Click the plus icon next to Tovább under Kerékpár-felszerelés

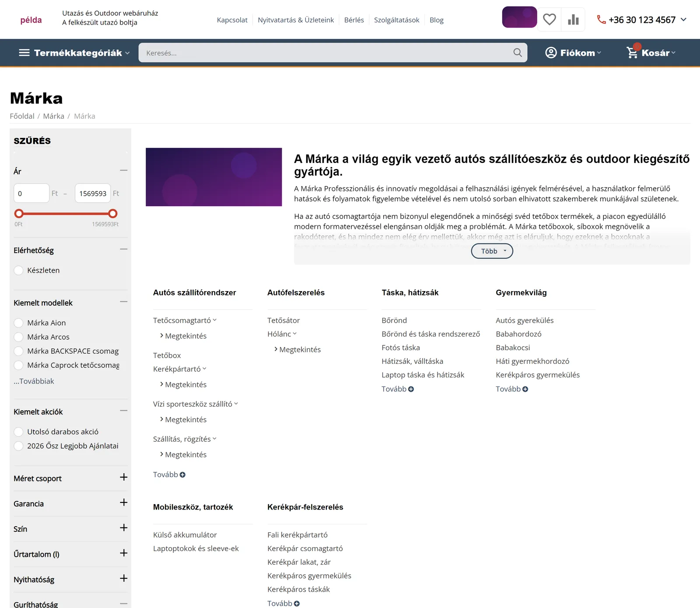click(297, 604)
